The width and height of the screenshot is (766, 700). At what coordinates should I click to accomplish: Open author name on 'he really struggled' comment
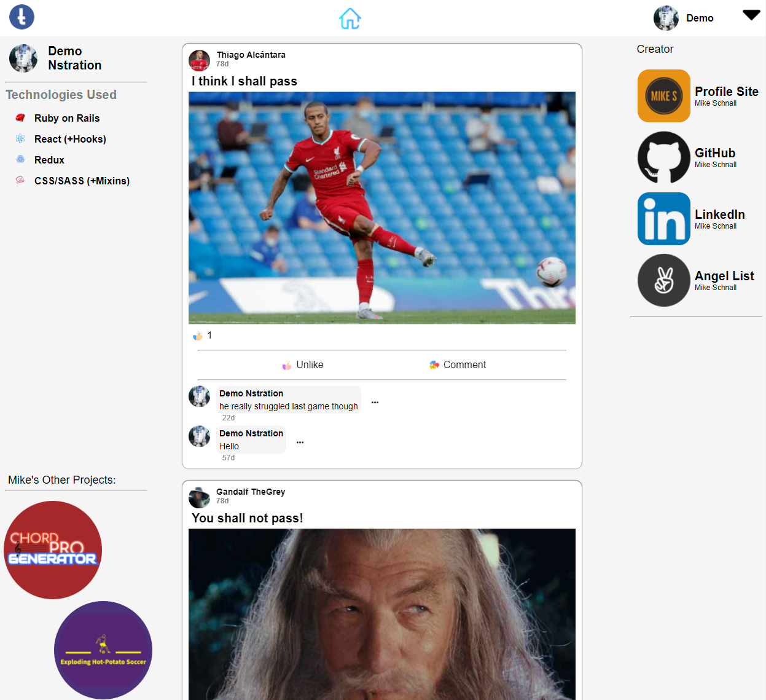coord(251,393)
